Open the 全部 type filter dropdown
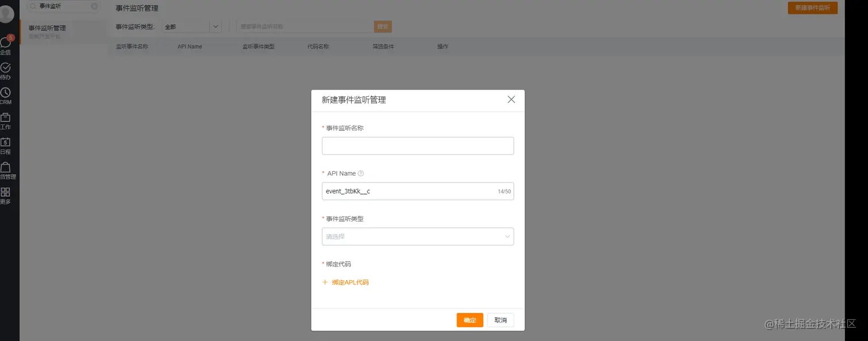 tap(192, 26)
